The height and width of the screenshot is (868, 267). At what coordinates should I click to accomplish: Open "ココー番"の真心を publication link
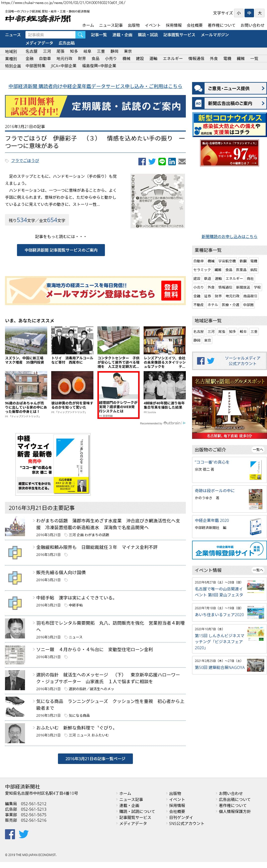(x=212, y=462)
